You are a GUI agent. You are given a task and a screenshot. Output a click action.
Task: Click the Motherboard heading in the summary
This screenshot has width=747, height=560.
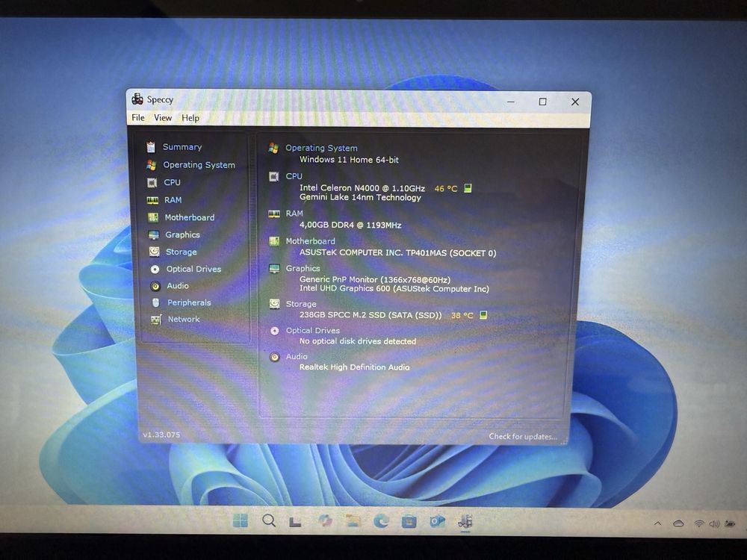coord(310,241)
